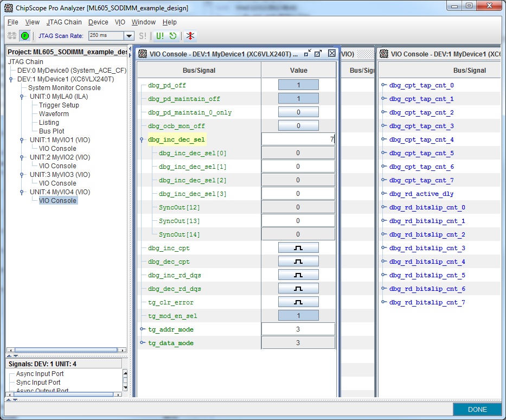Viewport: 506px width, 420px height.
Task: Select Async Input Port in Signals panel
Action: [40, 374]
